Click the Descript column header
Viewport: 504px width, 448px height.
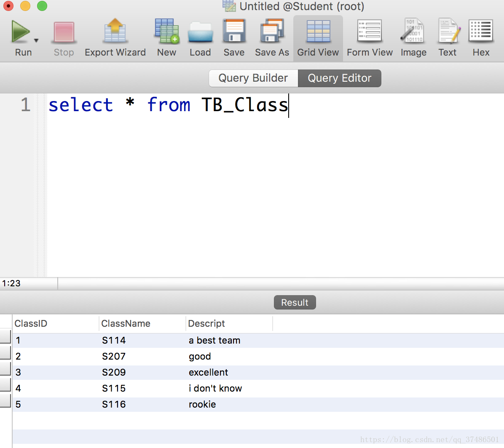229,323
